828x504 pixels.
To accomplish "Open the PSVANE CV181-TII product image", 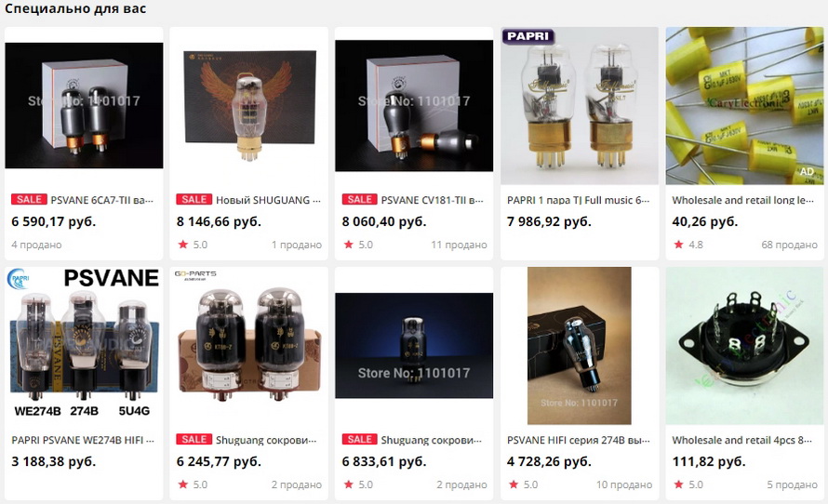I will [x=414, y=106].
